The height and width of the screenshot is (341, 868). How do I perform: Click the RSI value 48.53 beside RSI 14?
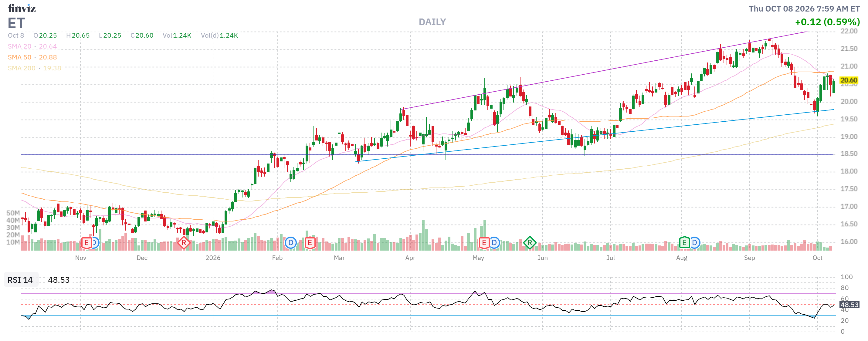tap(59, 280)
